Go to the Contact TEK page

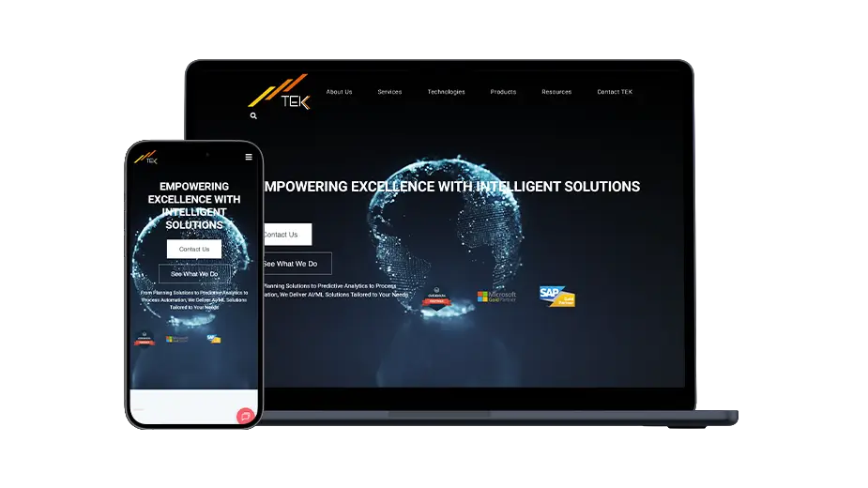click(x=615, y=92)
